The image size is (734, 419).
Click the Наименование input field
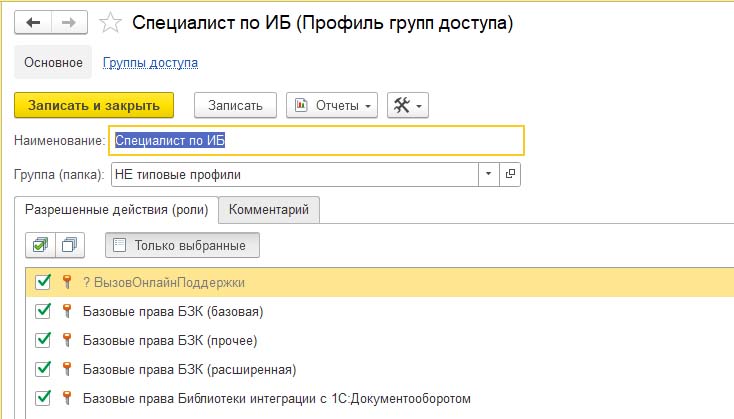316,141
